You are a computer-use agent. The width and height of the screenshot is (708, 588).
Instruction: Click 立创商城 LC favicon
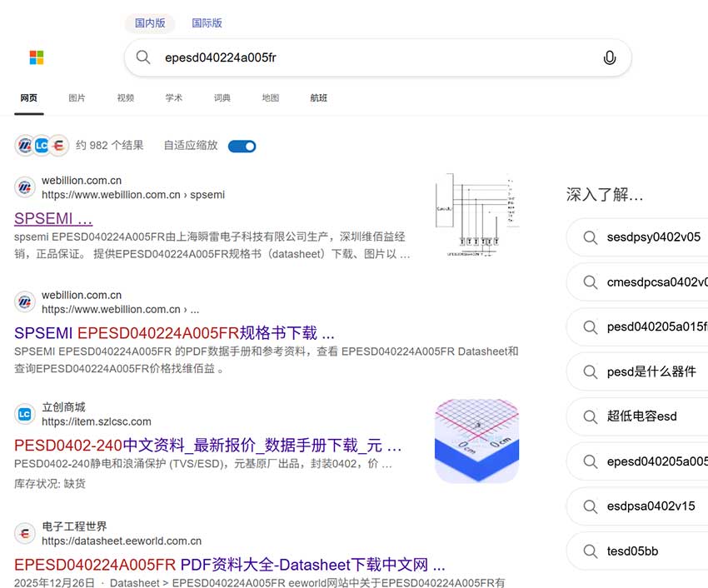coord(25,414)
